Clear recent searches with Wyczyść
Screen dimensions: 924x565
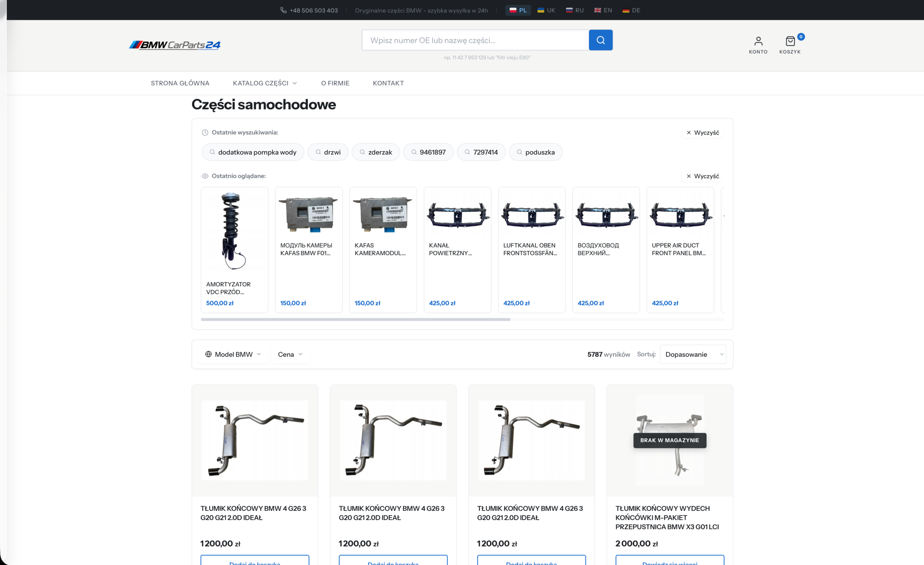pos(703,132)
